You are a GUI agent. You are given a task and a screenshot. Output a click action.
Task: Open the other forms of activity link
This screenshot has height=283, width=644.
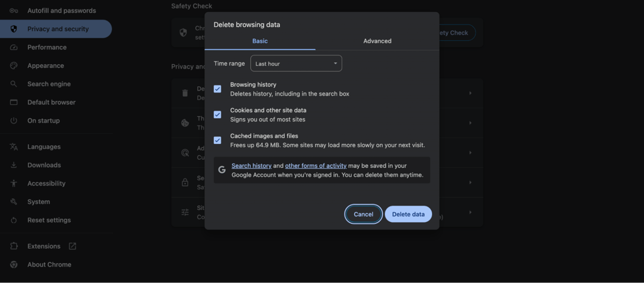[316, 166]
